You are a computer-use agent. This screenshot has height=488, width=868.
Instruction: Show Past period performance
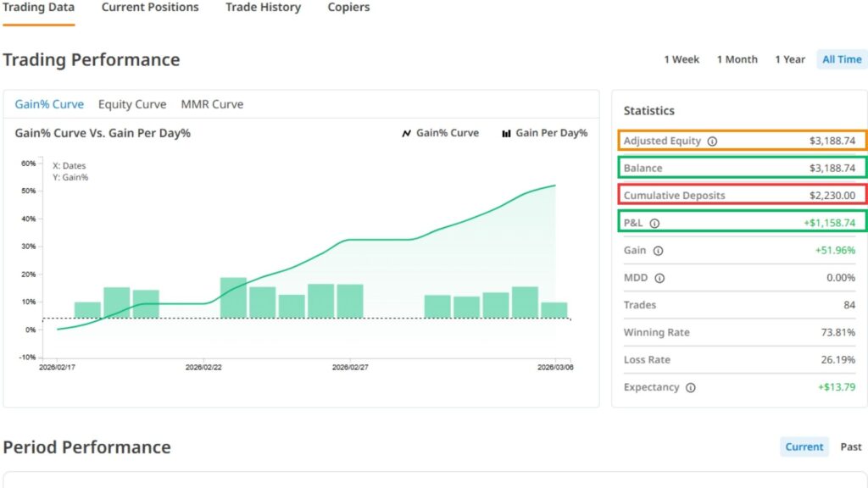[x=850, y=446]
